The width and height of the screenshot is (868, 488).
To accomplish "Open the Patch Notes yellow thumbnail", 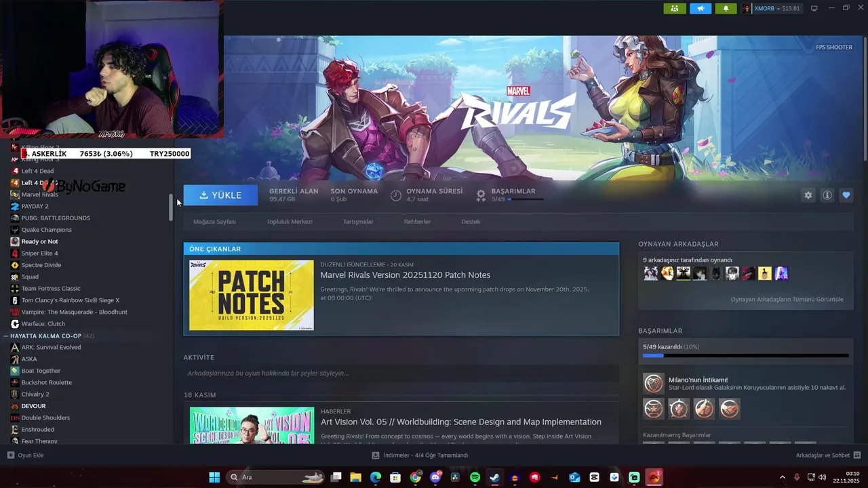I will click(x=252, y=296).
